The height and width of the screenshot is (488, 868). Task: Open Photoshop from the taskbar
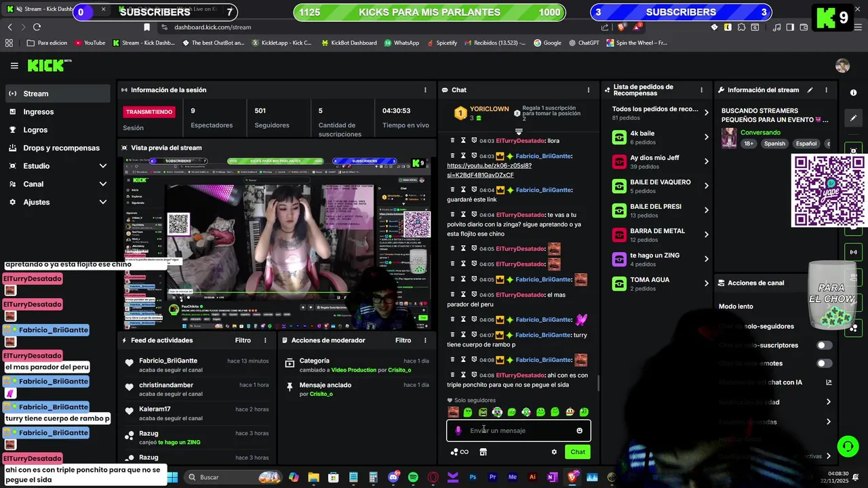pos(473,477)
